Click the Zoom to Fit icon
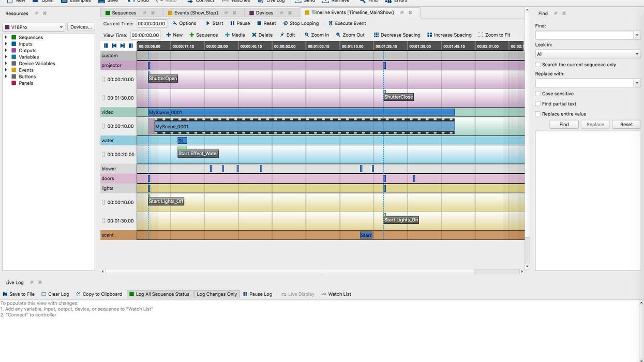 tap(481, 35)
